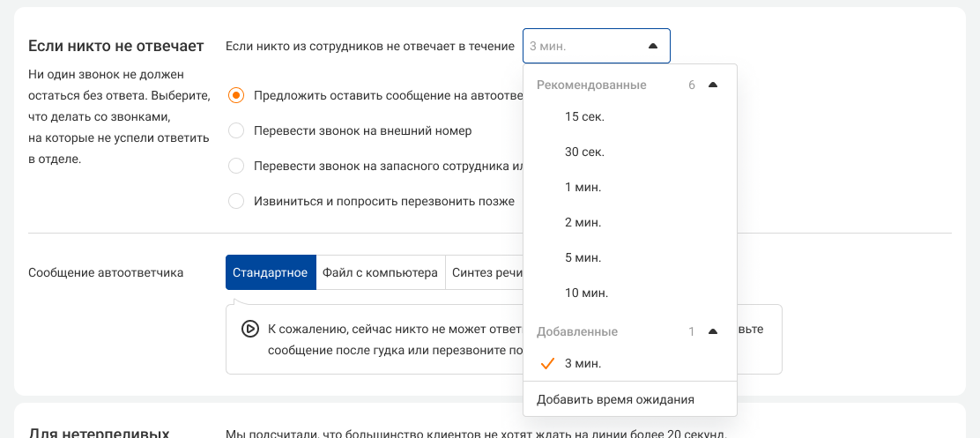Choose the 5 мин. option
This screenshot has height=438, width=980.
click(x=583, y=257)
